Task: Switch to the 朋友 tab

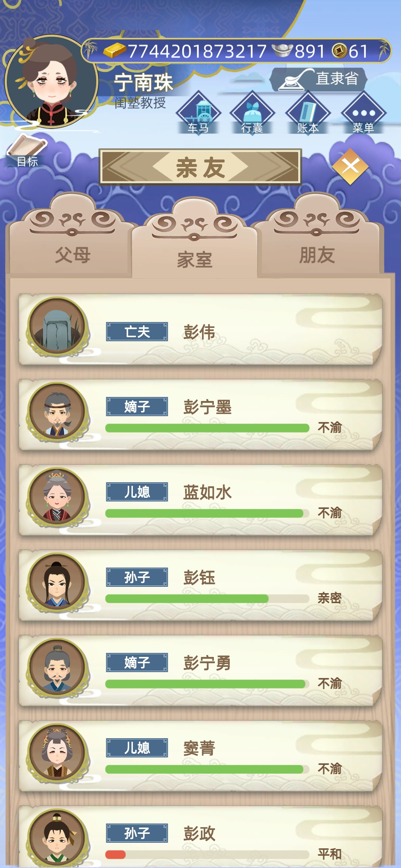Action: pyautogui.click(x=318, y=237)
